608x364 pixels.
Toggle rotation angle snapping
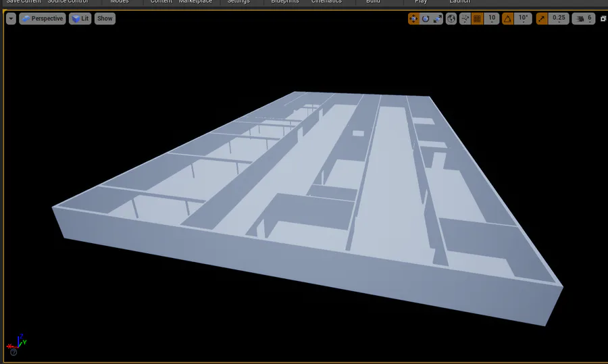pos(507,19)
